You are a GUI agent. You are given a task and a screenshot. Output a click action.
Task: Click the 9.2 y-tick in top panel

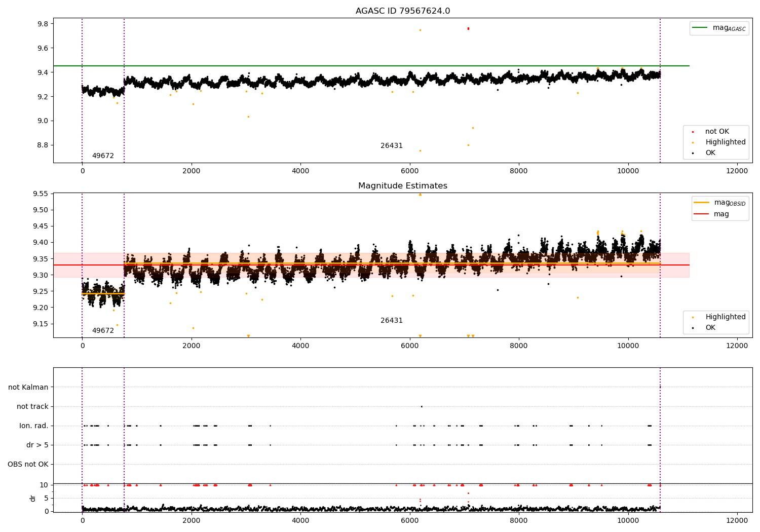click(x=43, y=97)
